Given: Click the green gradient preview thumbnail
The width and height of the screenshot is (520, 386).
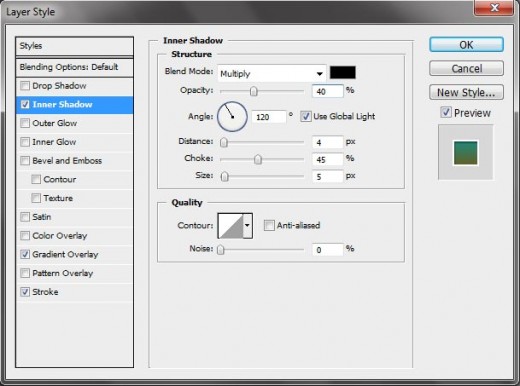Looking at the screenshot, I should (466, 153).
